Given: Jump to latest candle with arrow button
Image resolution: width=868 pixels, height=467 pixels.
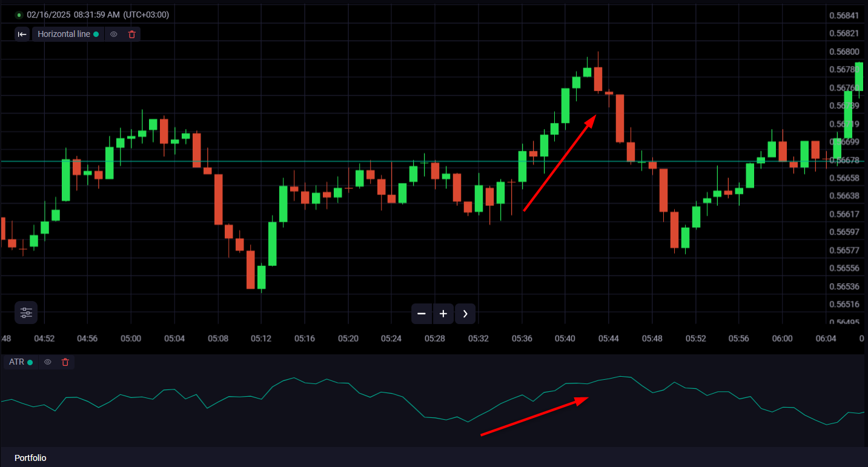Looking at the screenshot, I should [465, 314].
